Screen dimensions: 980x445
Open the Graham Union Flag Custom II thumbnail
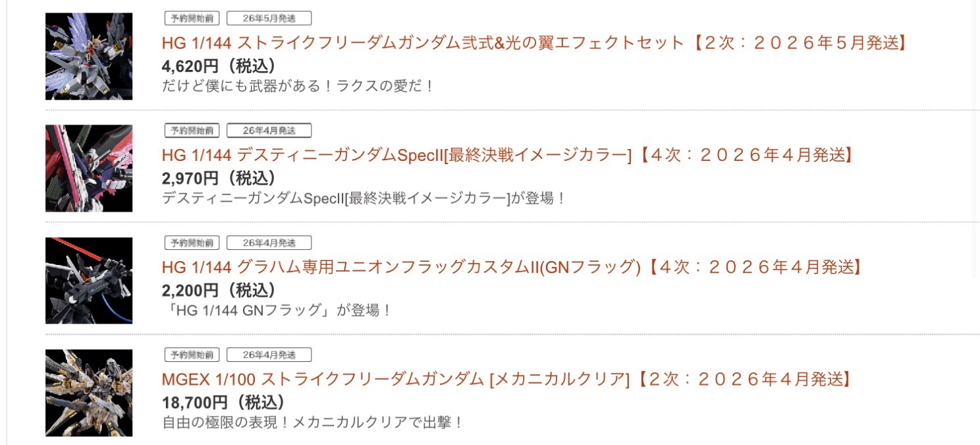click(x=89, y=281)
